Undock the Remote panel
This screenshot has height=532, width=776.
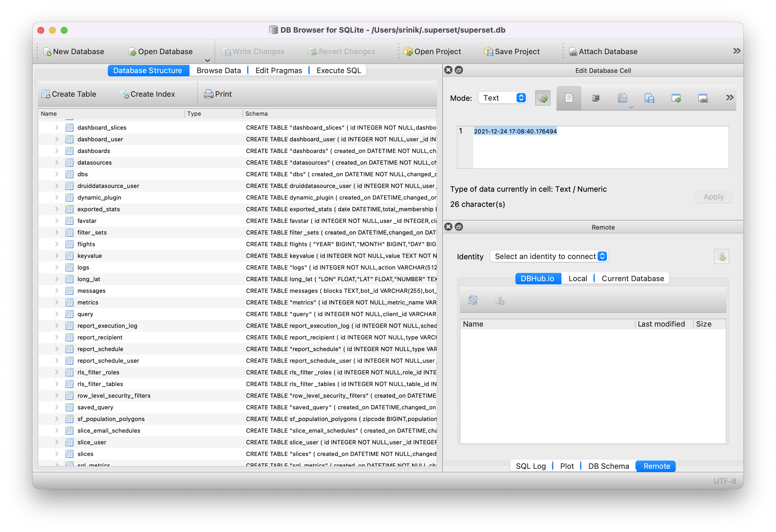tap(459, 227)
